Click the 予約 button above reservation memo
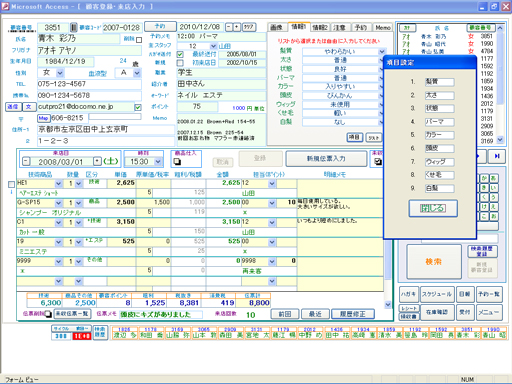512x384 pixels. (160, 26)
